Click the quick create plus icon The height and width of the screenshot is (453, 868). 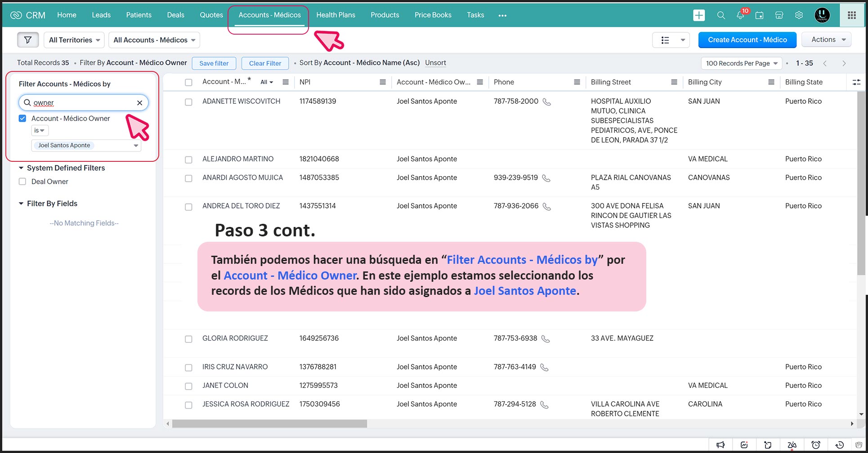[x=699, y=15]
